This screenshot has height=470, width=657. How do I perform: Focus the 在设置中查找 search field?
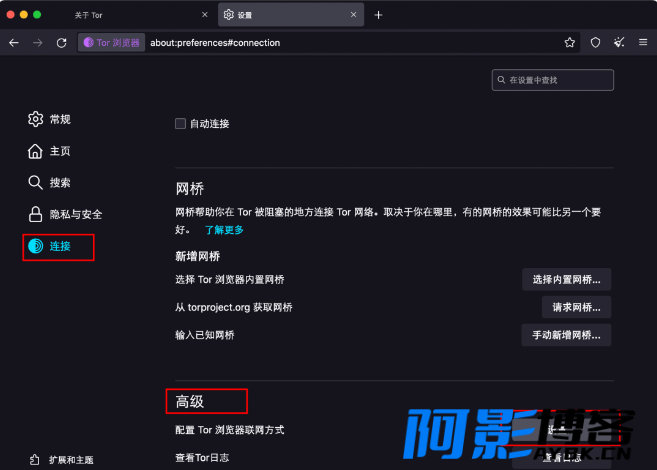coord(553,80)
